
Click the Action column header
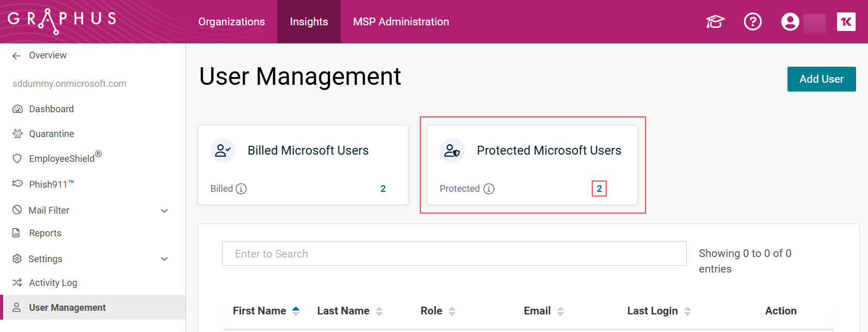point(781,311)
